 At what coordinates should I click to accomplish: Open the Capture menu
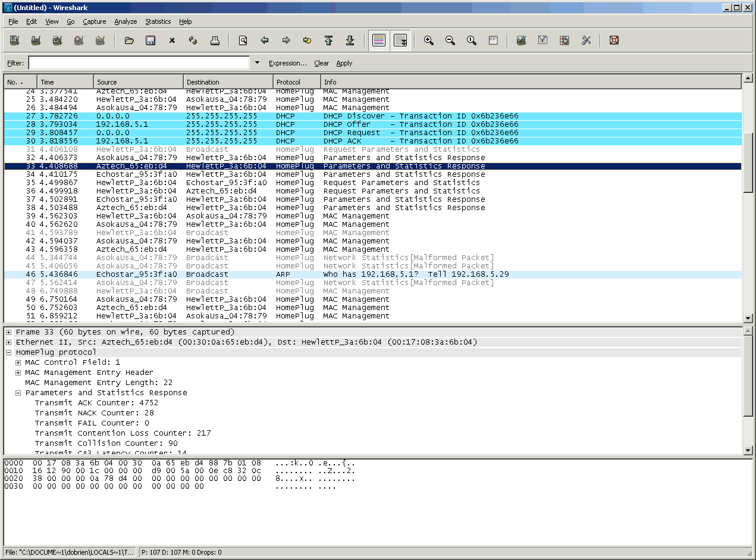(x=95, y=21)
